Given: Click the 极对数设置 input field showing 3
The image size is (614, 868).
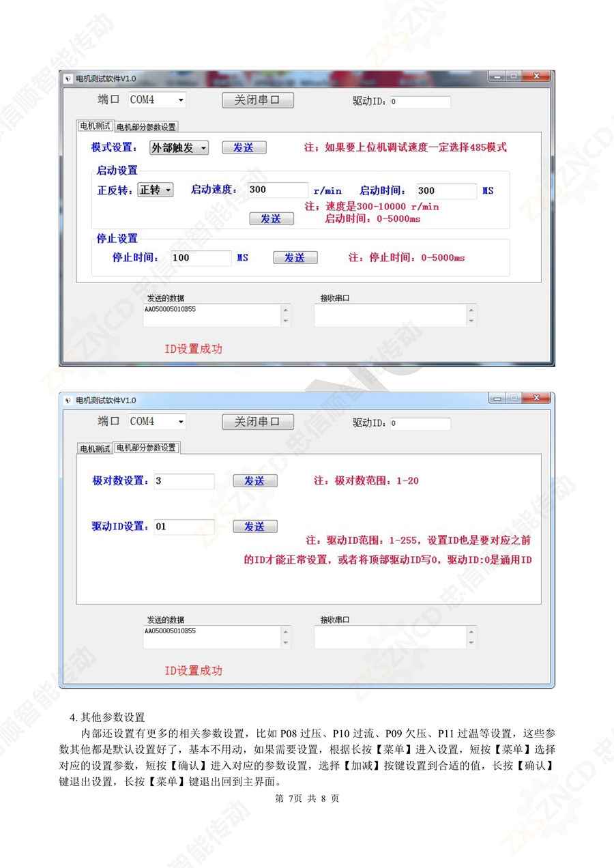Looking at the screenshot, I should (x=184, y=481).
